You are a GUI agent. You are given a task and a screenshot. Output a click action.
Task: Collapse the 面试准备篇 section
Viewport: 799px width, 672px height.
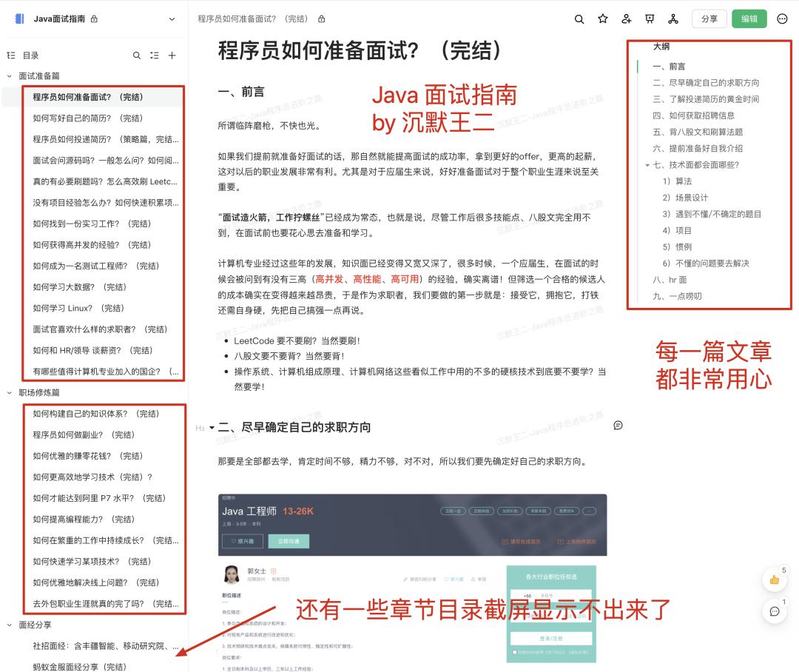click(10, 76)
